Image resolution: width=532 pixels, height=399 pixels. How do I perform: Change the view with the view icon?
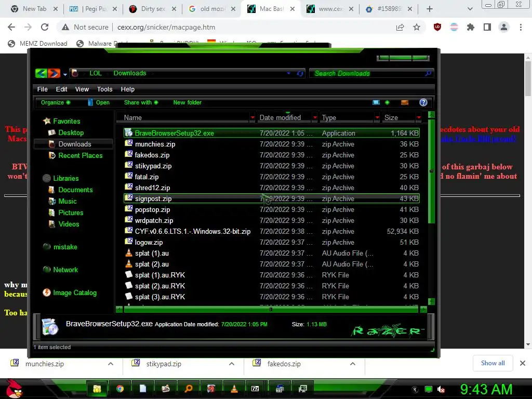coord(376,102)
